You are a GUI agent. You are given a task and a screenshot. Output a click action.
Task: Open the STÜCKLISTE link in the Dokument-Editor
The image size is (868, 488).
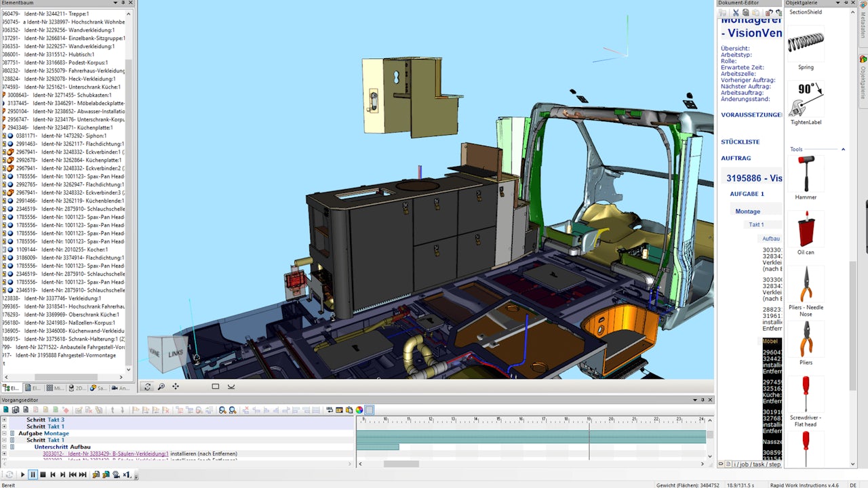click(x=741, y=142)
